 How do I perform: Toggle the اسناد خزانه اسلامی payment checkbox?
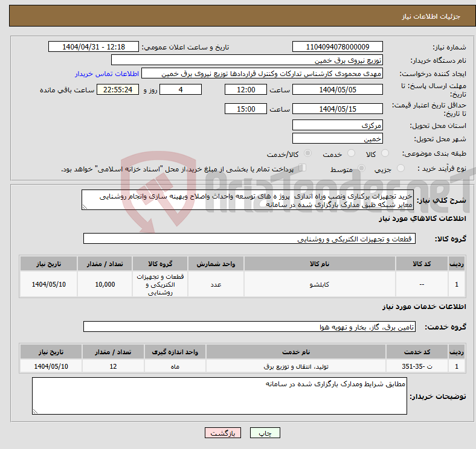303,168
